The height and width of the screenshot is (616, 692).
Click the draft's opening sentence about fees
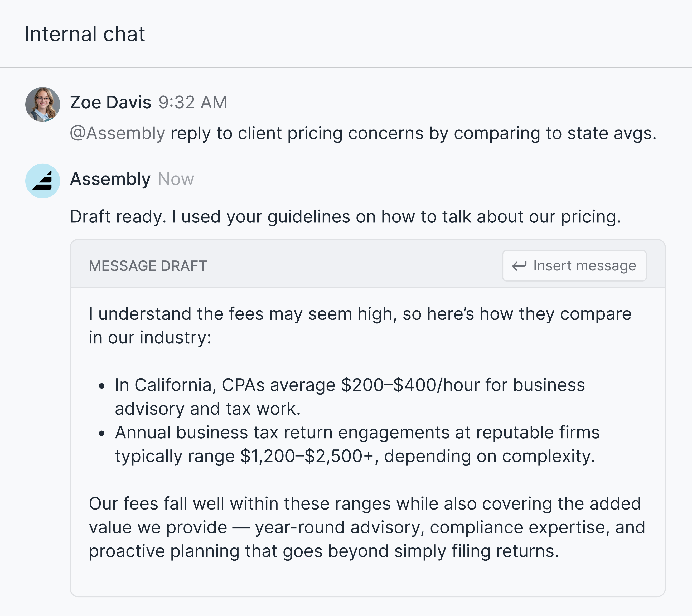[x=360, y=326]
